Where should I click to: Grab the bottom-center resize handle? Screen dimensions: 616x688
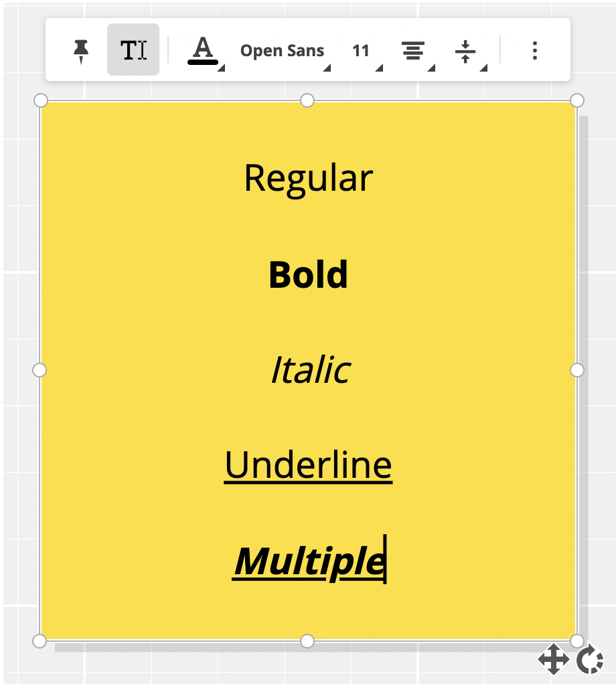307,639
